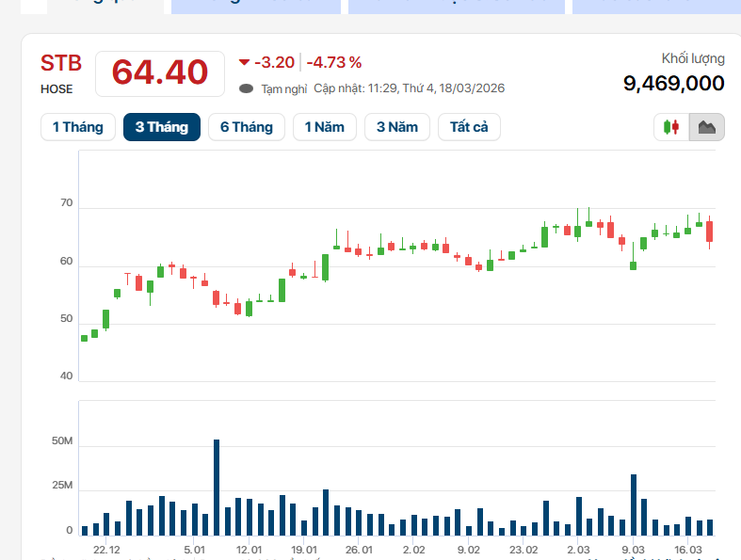The width and height of the screenshot is (741, 560).
Task: Select the Tất cả time range
Action: tap(469, 127)
